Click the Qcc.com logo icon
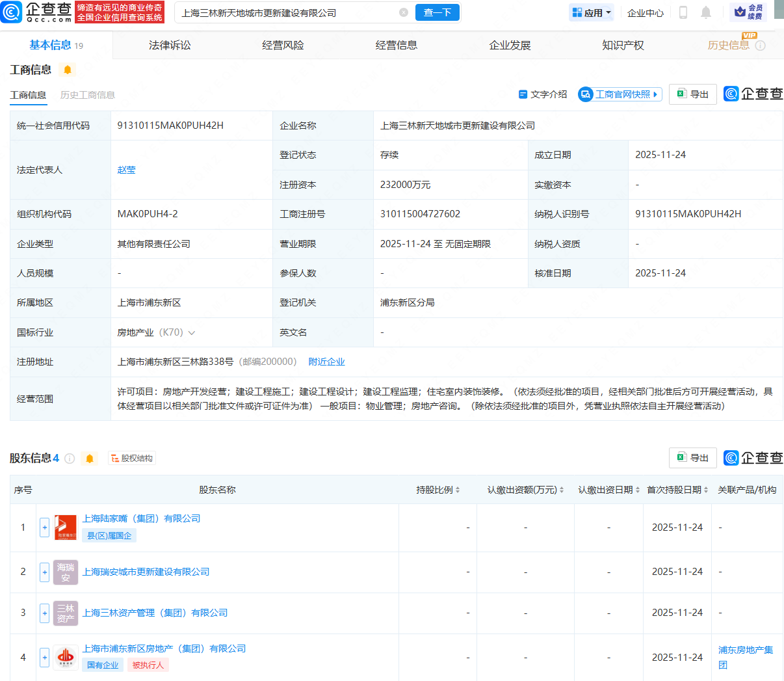The image size is (784, 681). click(x=12, y=12)
